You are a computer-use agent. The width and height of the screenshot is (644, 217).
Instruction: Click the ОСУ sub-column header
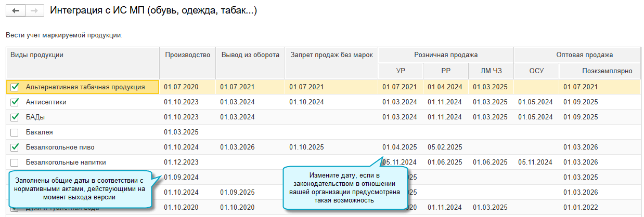(536, 71)
